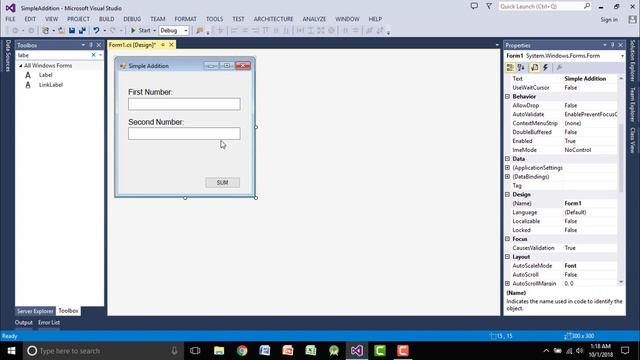The width and height of the screenshot is (640, 360).
Task: Close the Form1.cs [Design] tab
Action: click(x=171, y=45)
